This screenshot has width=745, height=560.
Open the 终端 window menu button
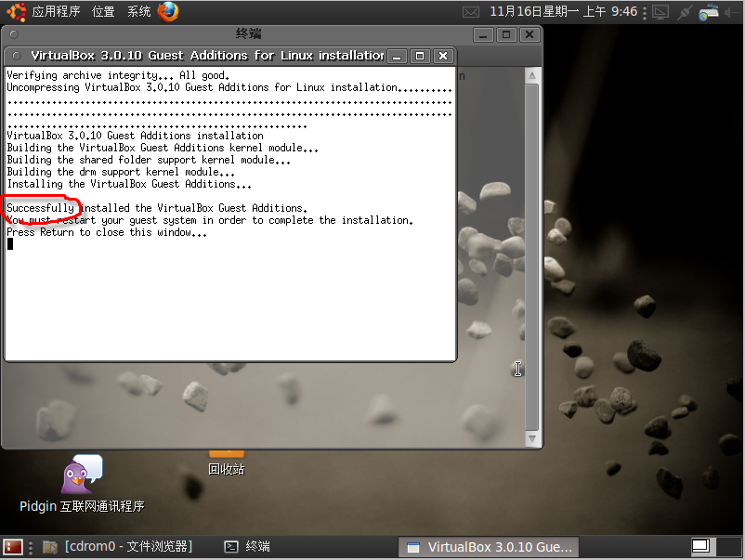[14, 34]
